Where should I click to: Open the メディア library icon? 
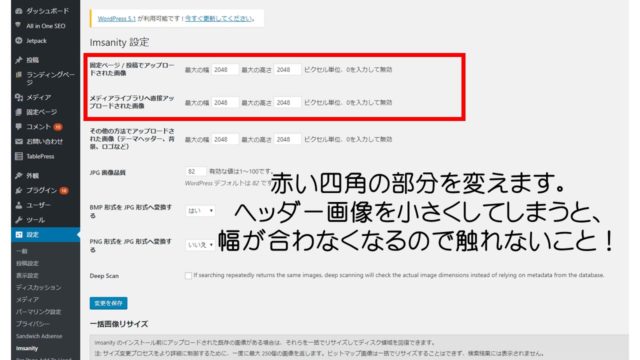(19, 97)
